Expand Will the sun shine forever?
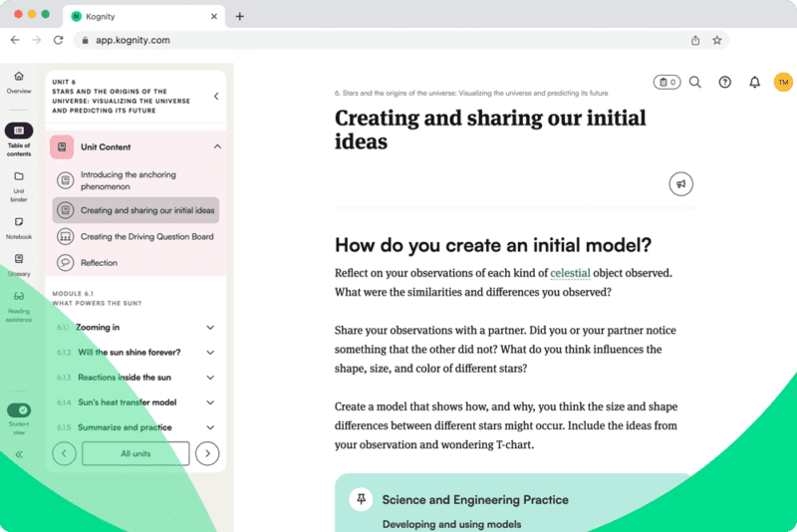The image size is (797, 532). pos(210,353)
